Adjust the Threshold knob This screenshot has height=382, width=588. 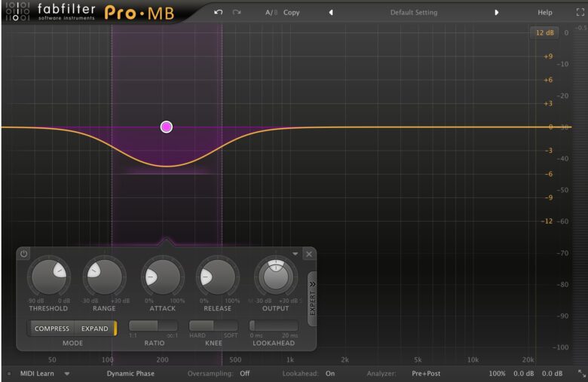(49, 277)
